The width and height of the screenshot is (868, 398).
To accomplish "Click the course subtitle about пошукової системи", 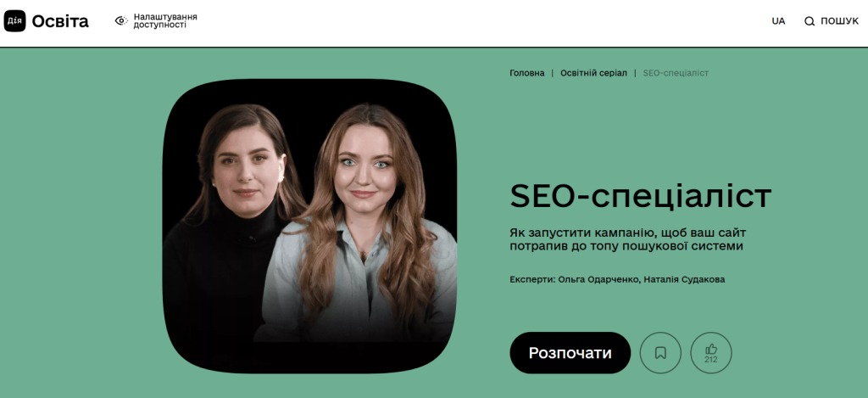I will tap(628, 239).
